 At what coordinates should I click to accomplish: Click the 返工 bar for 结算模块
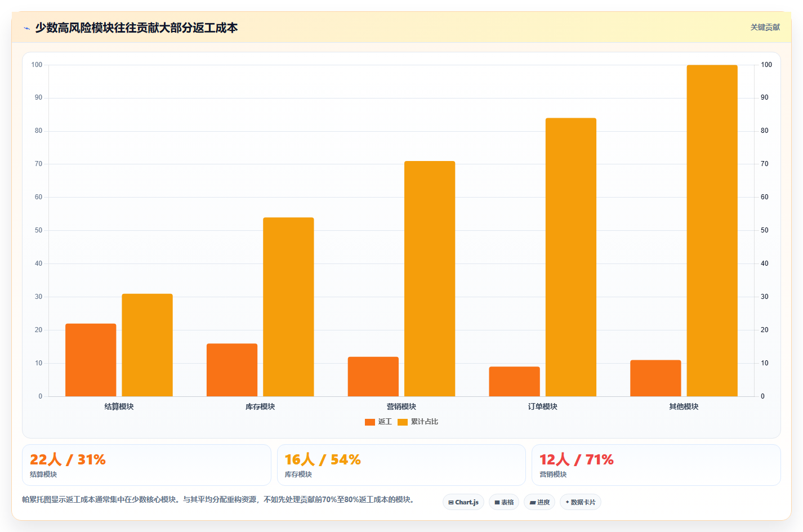(x=91, y=360)
